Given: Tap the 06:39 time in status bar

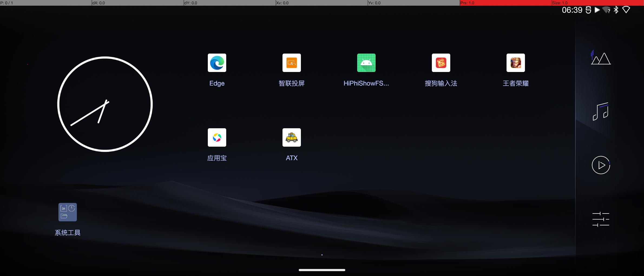Looking at the screenshot, I should coord(572,10).
